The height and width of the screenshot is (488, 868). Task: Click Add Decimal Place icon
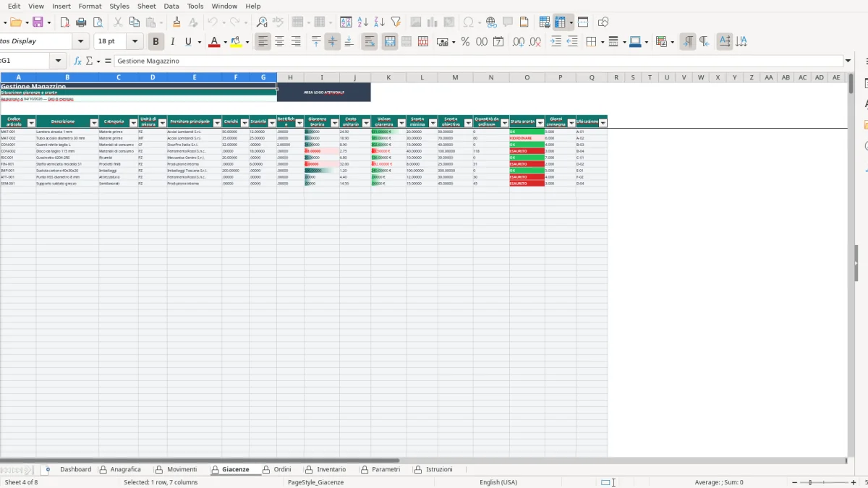518,42
